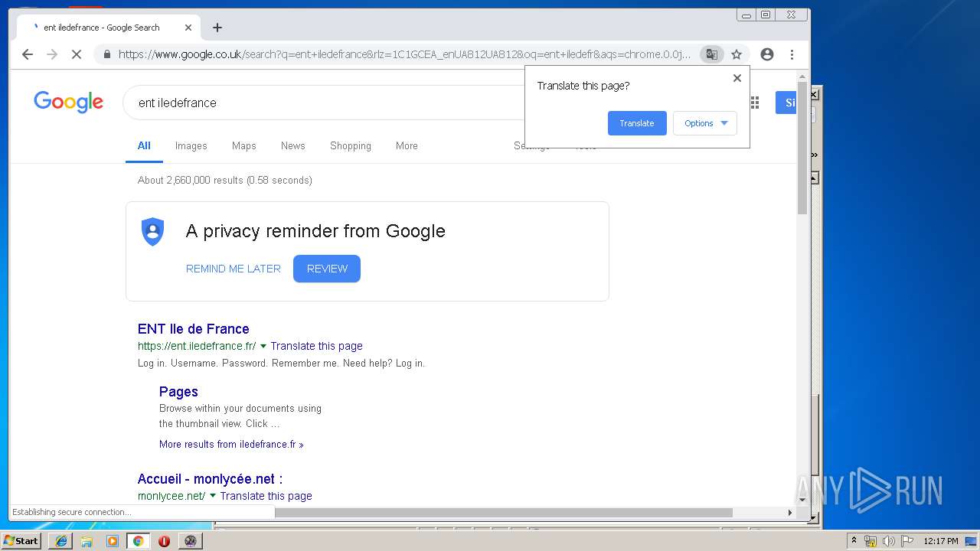Click Translate this page for monlycee result
The height and width of the screenshot is (551, 980).
click(x=266, y=496)
